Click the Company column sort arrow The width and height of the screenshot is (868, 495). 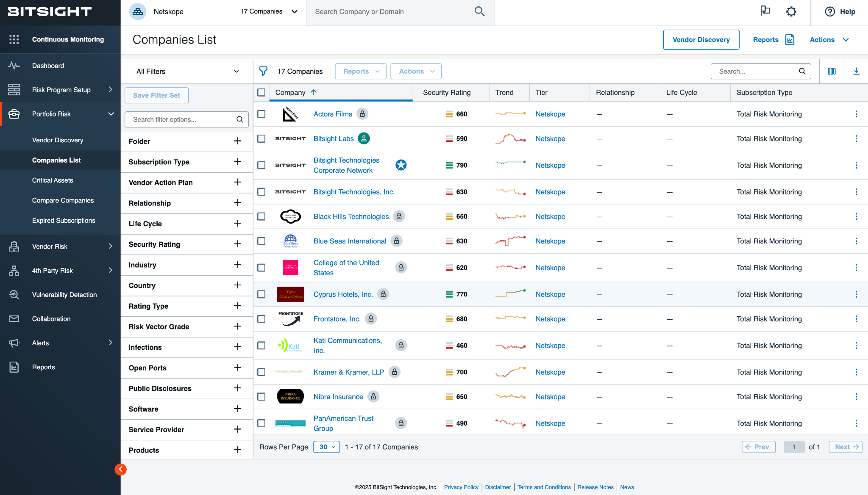tap(314, 92)
